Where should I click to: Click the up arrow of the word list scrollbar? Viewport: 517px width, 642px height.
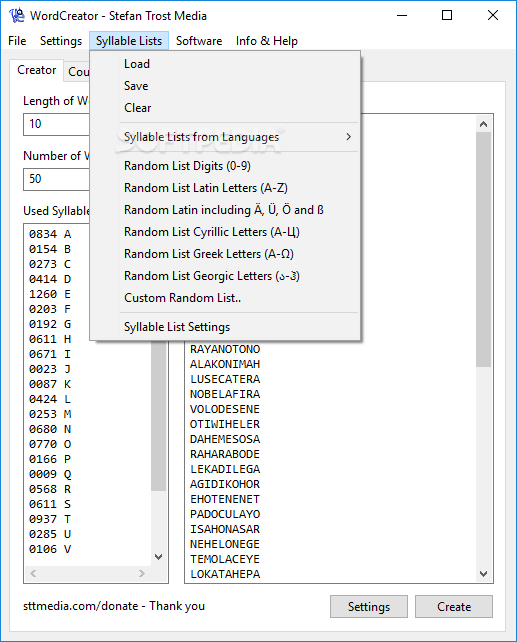pyautogui.click(x=483, y=124)
